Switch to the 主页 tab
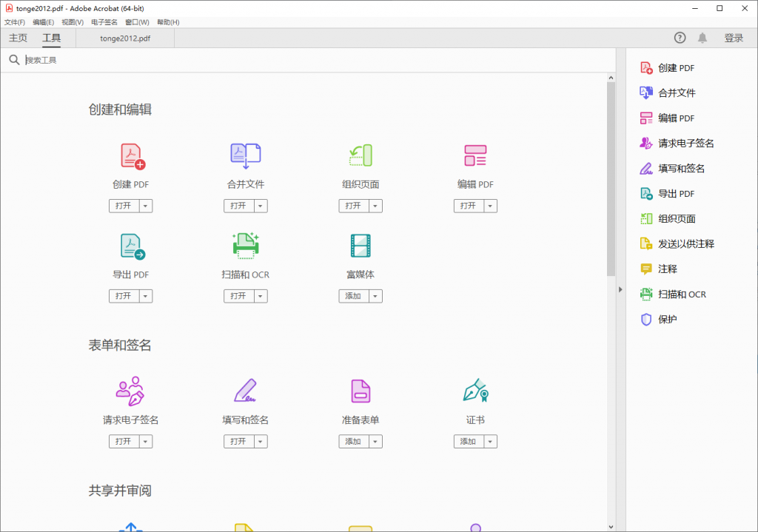This screenshot has width=758, height=532. pyautogui.click(x=19, y=38)
